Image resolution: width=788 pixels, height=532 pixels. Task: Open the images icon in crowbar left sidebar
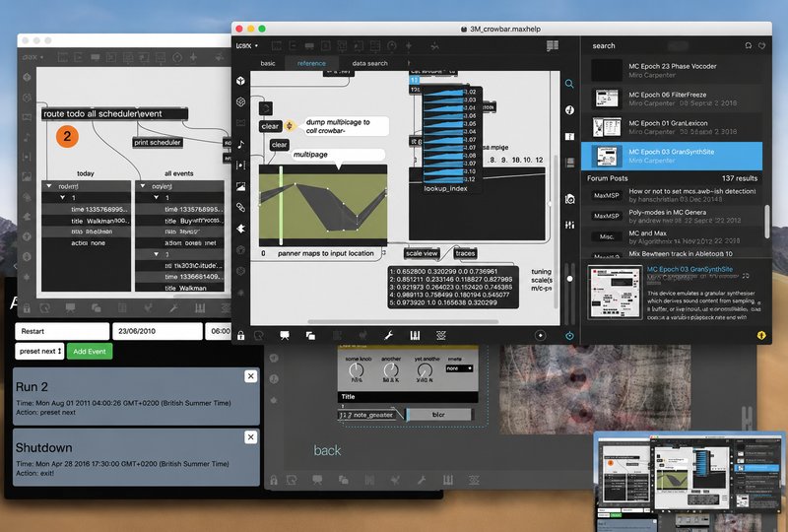pos(240,186)
